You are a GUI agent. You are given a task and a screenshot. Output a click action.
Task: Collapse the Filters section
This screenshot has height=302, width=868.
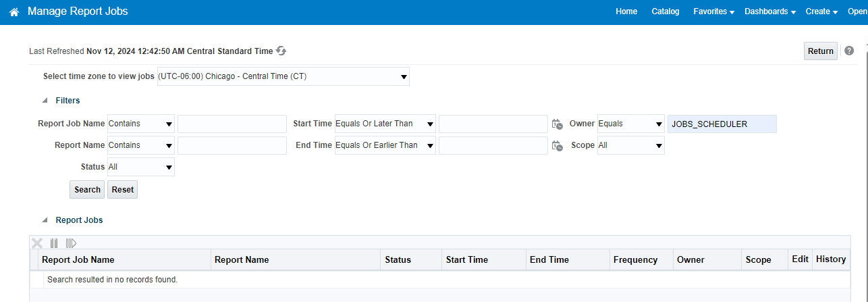45,101
